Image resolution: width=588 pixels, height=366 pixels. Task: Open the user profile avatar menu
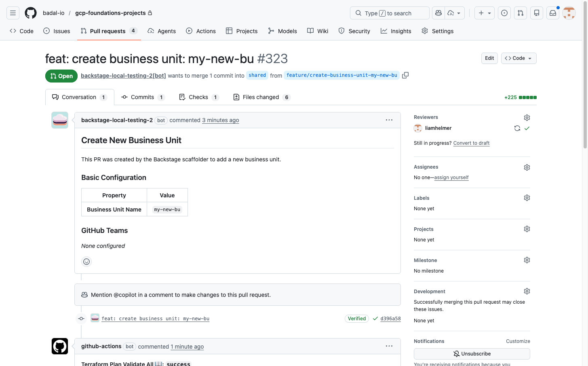[569, 13]
